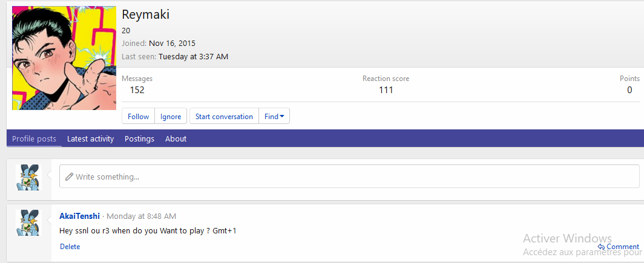Open AkaiTenshi's username link
Viewport: 644px width, 263px height.
[80, 216]
